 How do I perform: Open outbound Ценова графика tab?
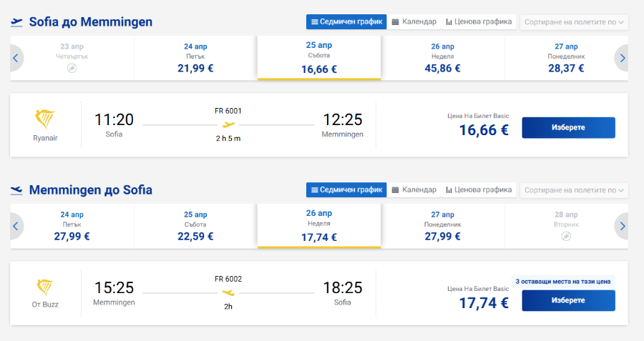click(479, 21)
